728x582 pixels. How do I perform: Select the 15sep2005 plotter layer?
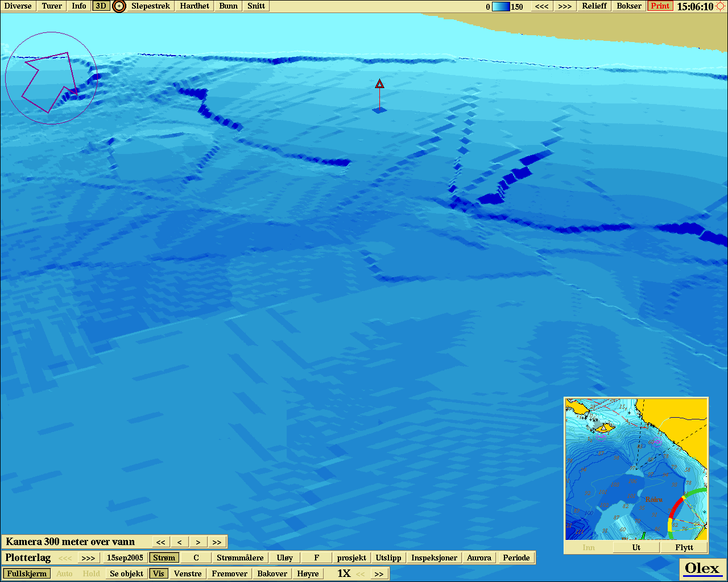click(125, 558)
